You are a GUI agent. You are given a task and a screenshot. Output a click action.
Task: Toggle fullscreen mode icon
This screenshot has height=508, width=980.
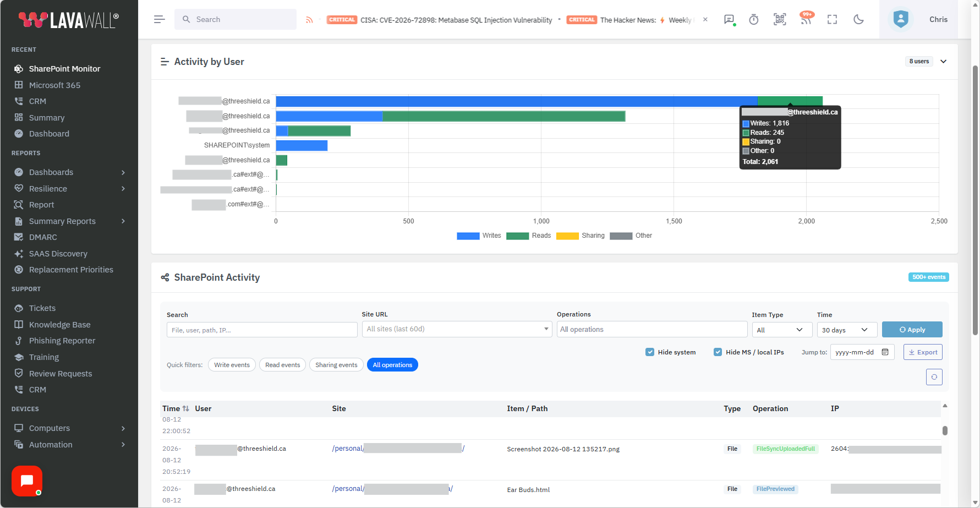[x=832, y=19]
